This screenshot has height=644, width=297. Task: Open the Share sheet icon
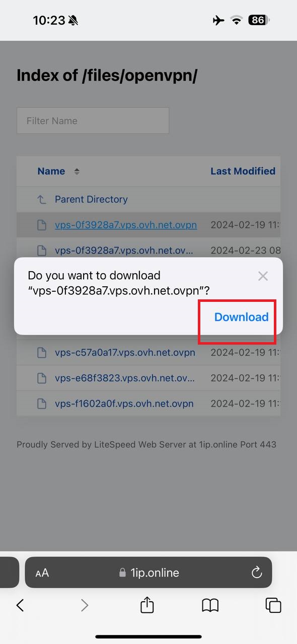[x=147, y=604]
